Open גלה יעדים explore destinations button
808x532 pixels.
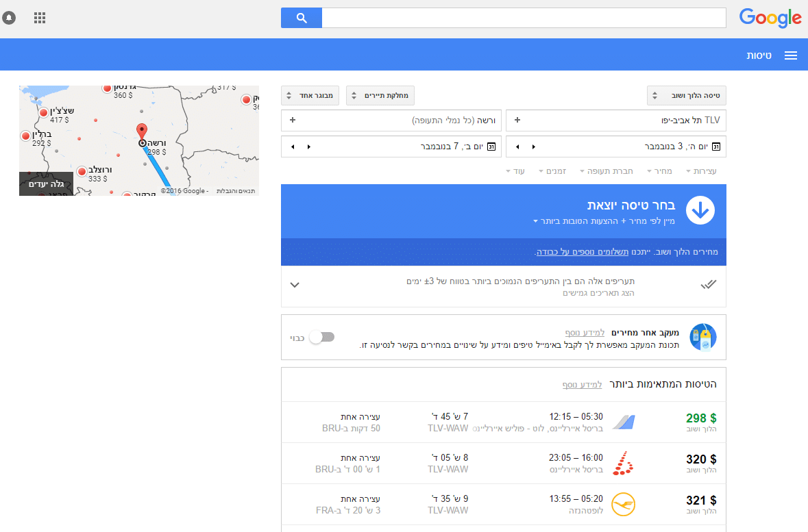[x=47, y=184]
